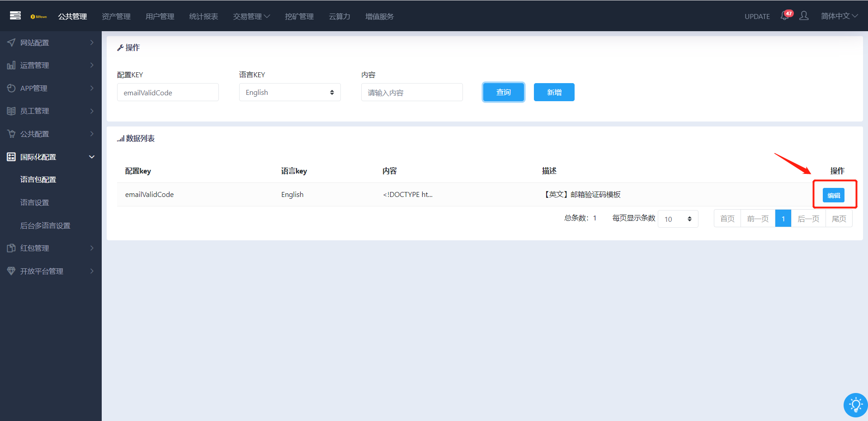The width and height of the screenshot is (868, 421).
Task: Click the <!DOCTYPE ht... content cell
Action: (408, 194)
